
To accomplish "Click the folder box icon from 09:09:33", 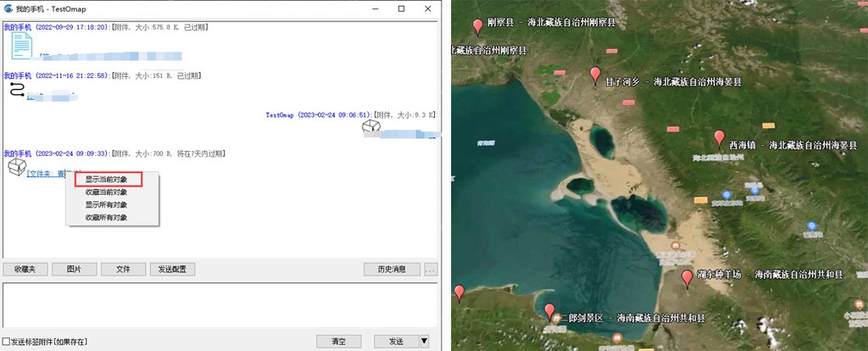I will tap(16, 168).
